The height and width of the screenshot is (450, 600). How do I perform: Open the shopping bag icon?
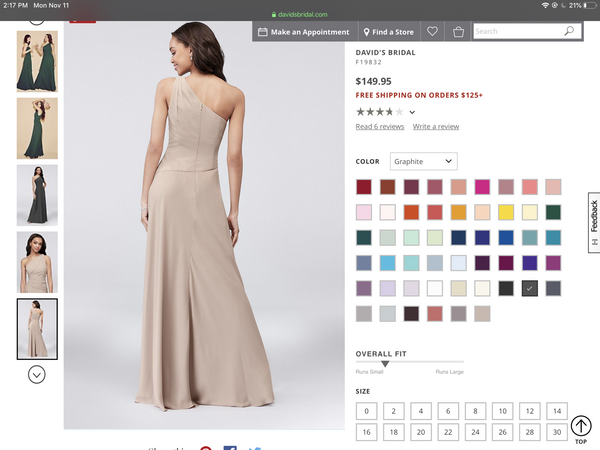[458, 32]
